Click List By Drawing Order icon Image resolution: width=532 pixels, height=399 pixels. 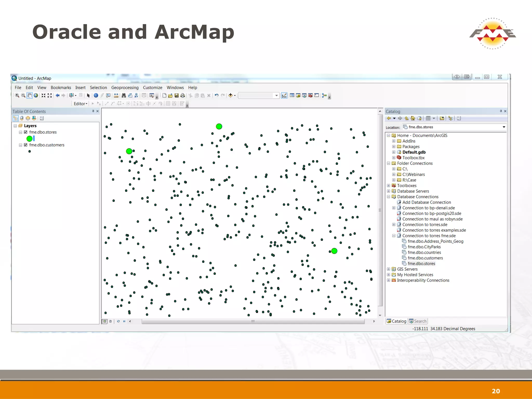(x=16, y=118)
